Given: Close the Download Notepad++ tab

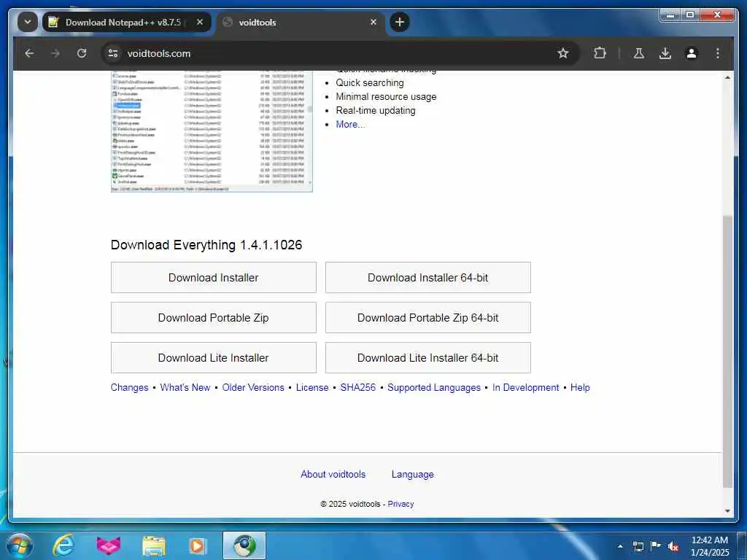Looking at the screenshot, I should point(200,22).
